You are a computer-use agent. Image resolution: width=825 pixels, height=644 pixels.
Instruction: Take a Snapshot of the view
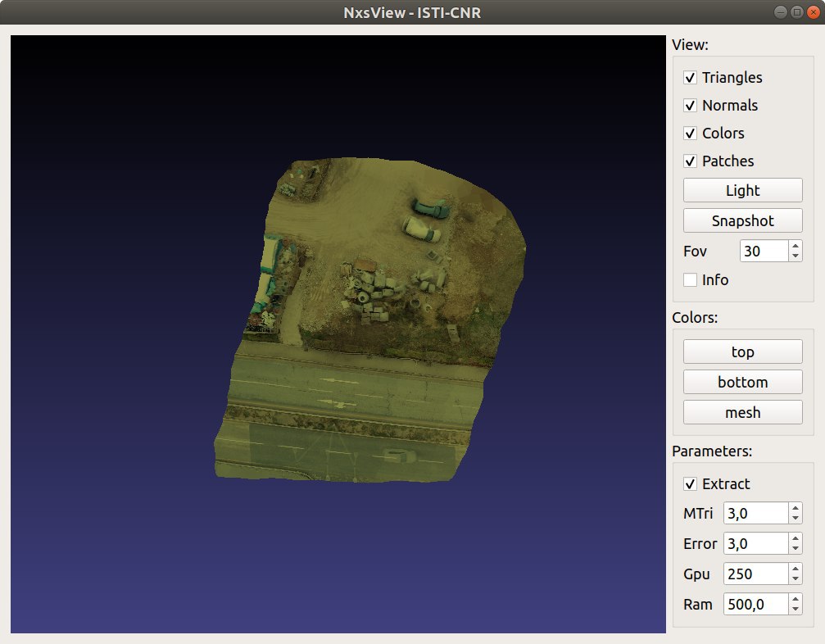742,220
